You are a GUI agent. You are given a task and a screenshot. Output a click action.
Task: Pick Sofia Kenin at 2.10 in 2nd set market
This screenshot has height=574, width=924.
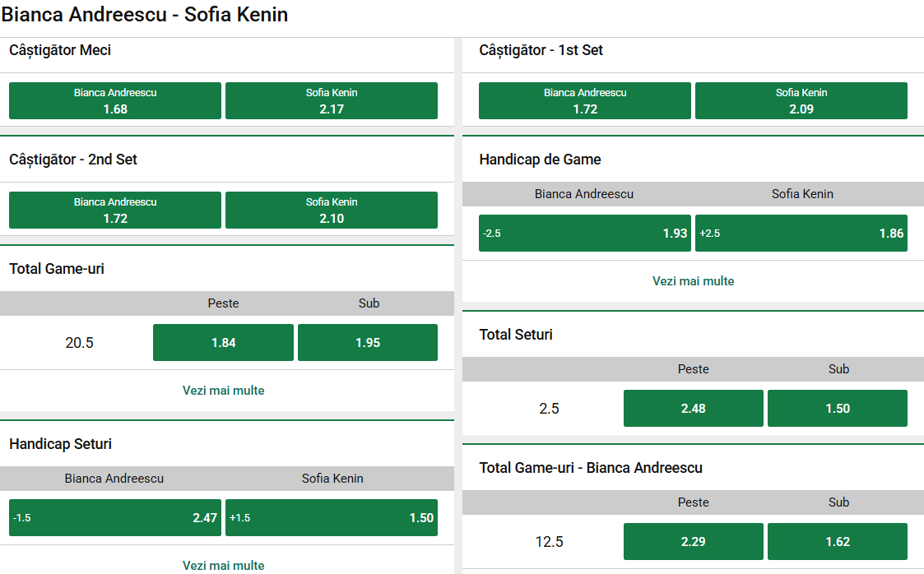(x=331, y=210)
